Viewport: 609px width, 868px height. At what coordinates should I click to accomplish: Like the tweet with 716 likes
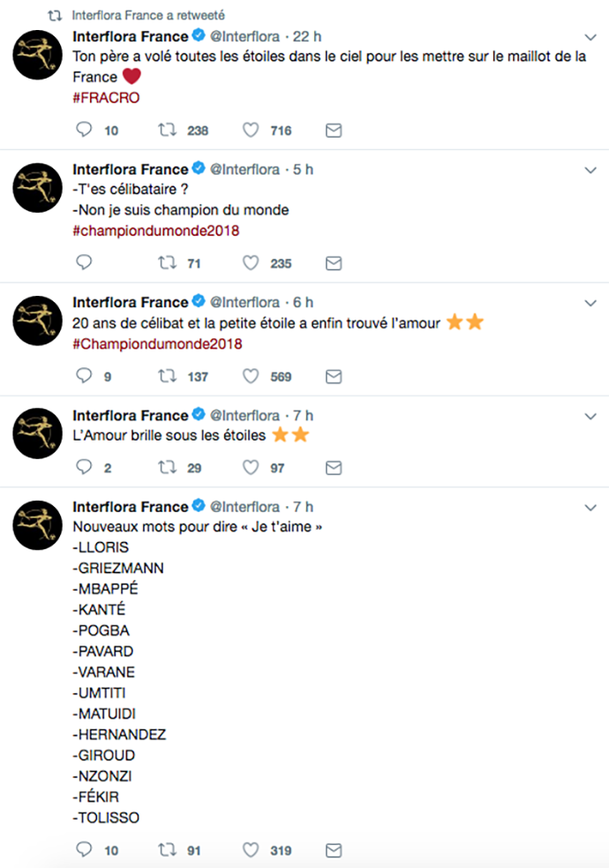[x=251, y=130]
